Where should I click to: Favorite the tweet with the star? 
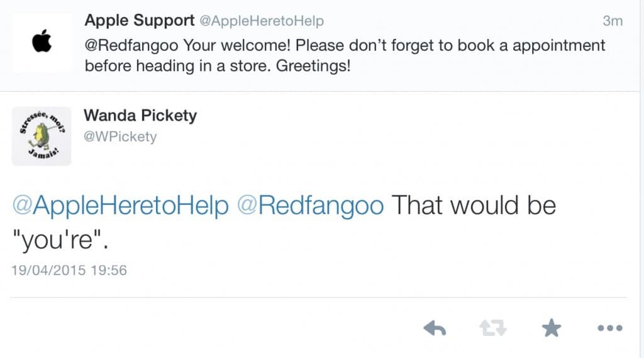pos(551,328)
